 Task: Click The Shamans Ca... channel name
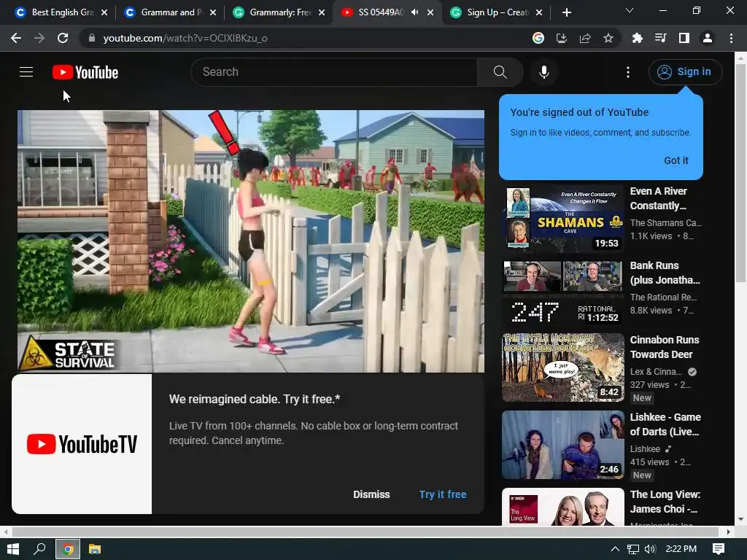(x=665, y=222)
